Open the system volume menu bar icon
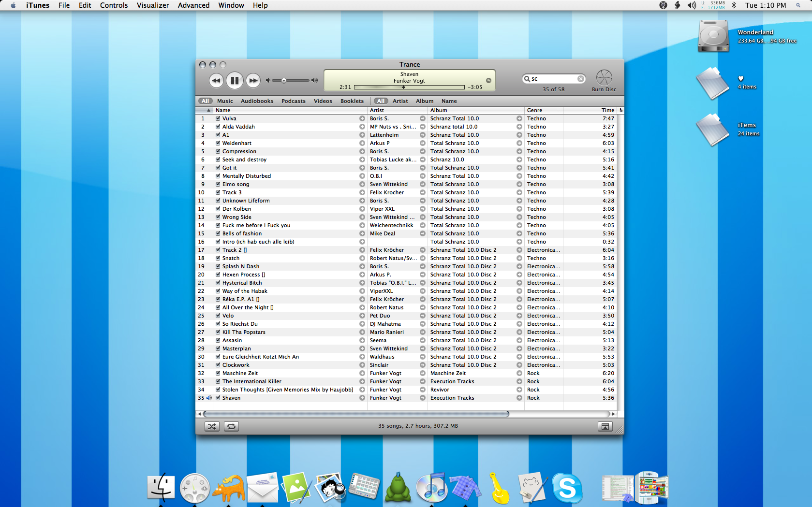Image resolution: width=812 pixels, height=507 pixels. (692, 5)
